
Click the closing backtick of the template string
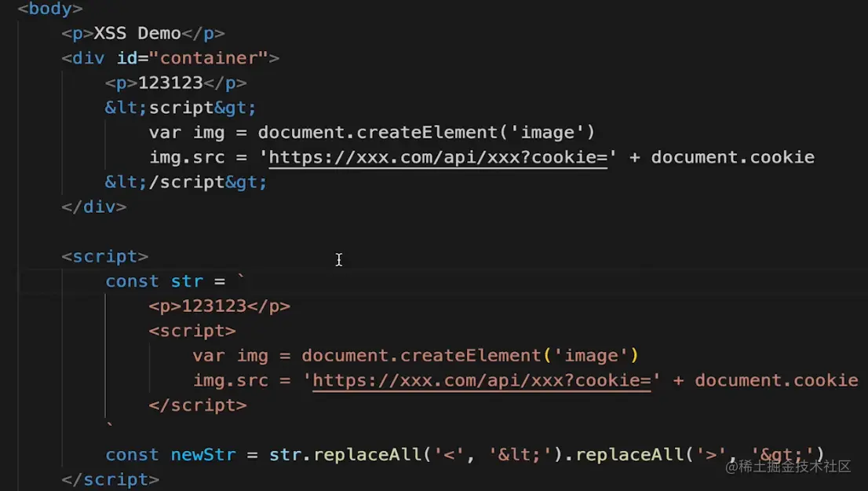pos(110,426)
